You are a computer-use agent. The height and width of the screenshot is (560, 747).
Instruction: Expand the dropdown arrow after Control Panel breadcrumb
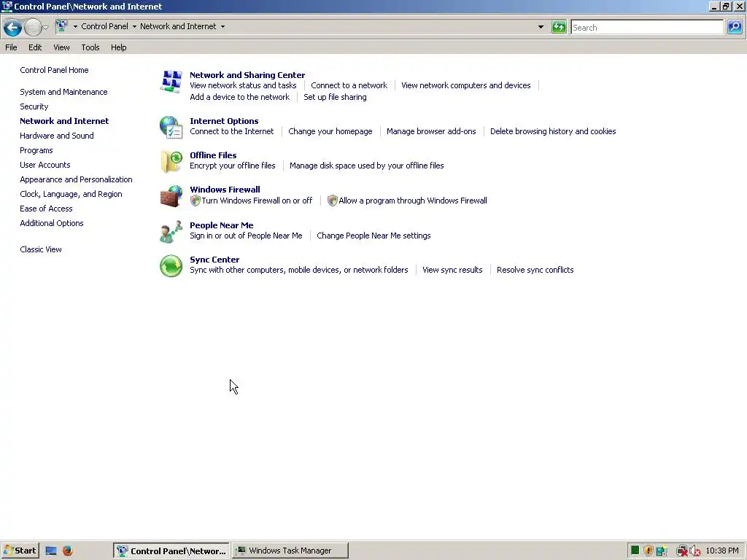pos(134,27)
